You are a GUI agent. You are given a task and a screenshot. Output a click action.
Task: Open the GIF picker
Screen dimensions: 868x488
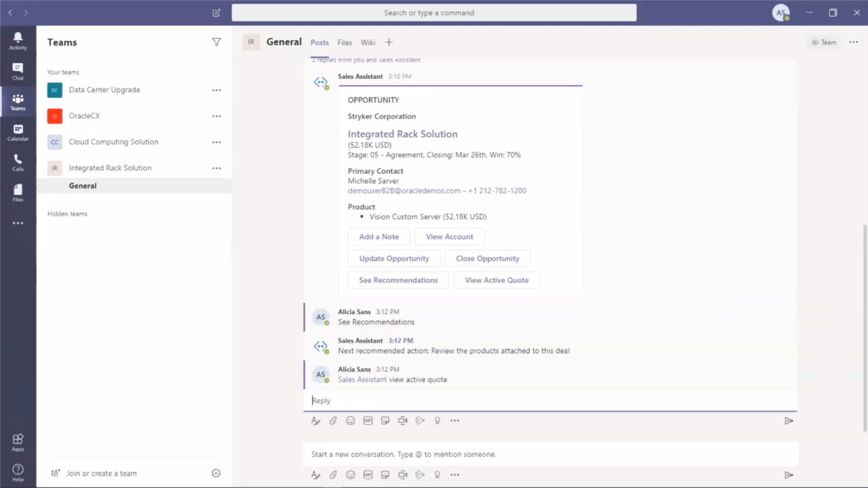click(x=368, y=421)
